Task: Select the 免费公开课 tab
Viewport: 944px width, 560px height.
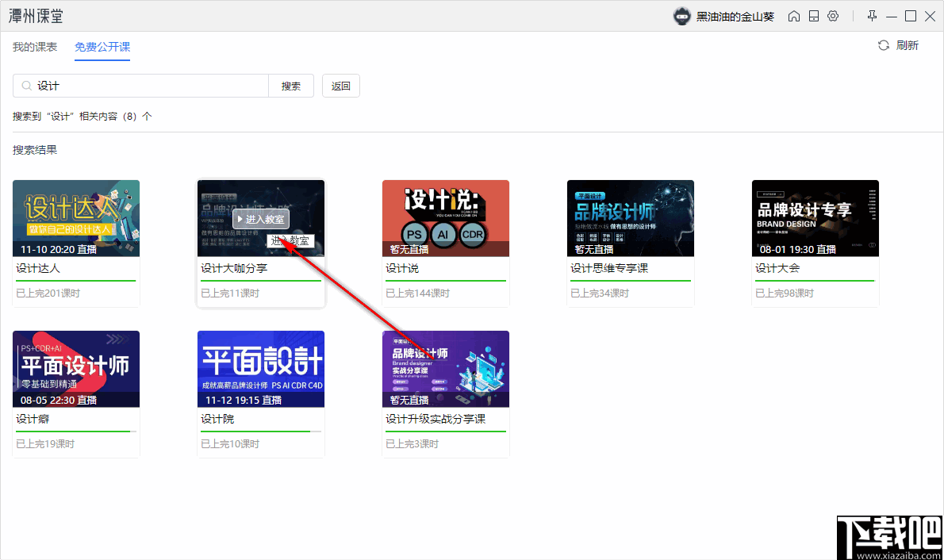Action: pos(102,47)
